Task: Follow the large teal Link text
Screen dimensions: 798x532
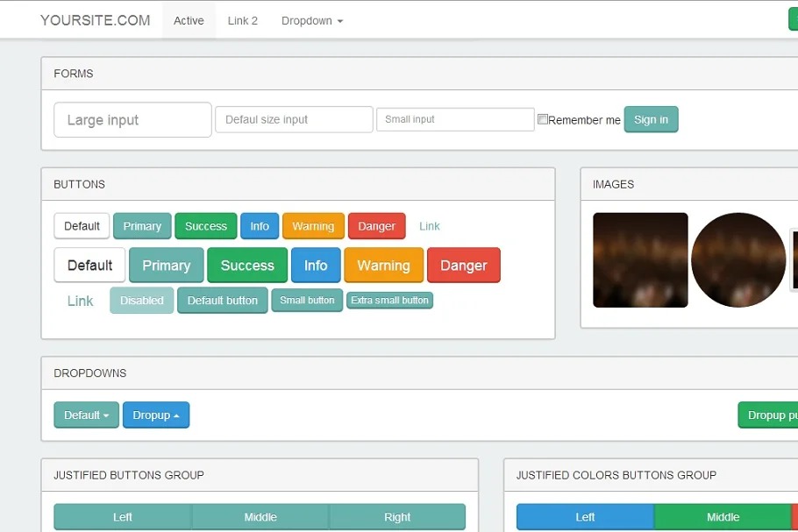Action: coord(80,301)
